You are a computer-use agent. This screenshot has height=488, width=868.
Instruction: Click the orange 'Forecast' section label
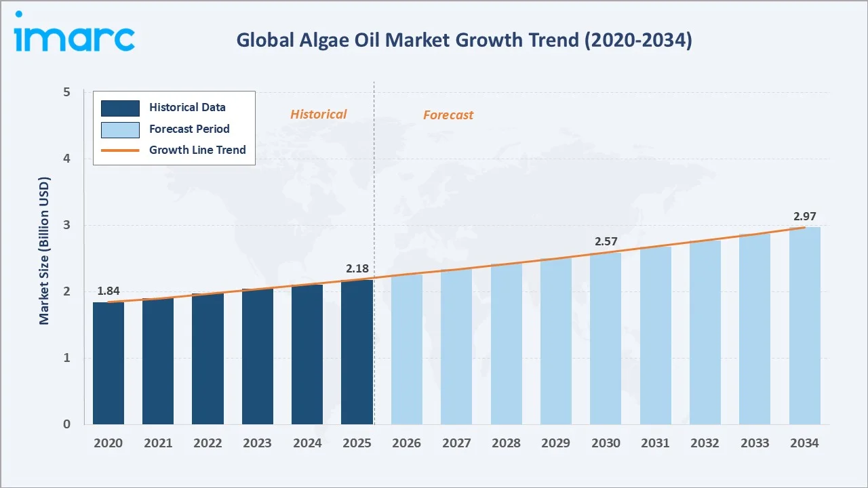coord(448,115)
